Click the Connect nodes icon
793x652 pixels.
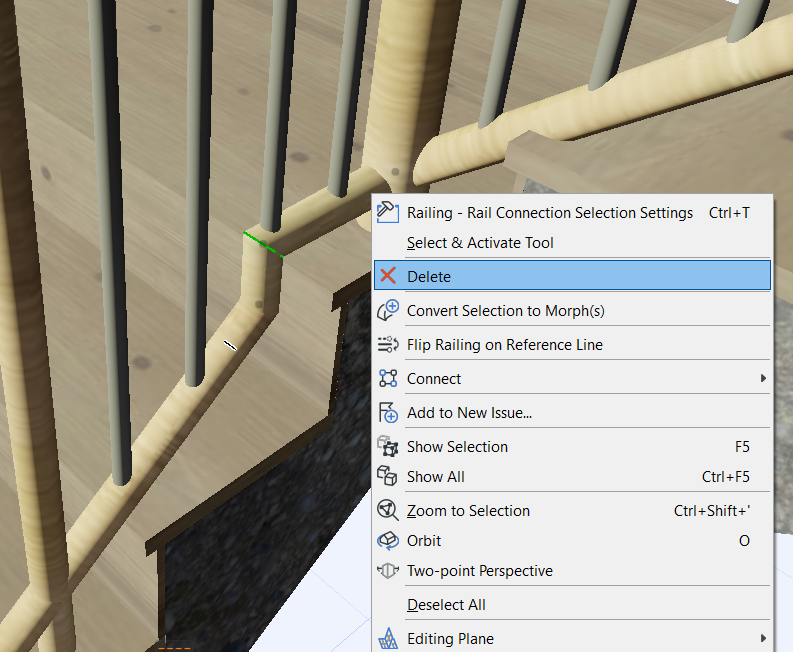(388, 378)
